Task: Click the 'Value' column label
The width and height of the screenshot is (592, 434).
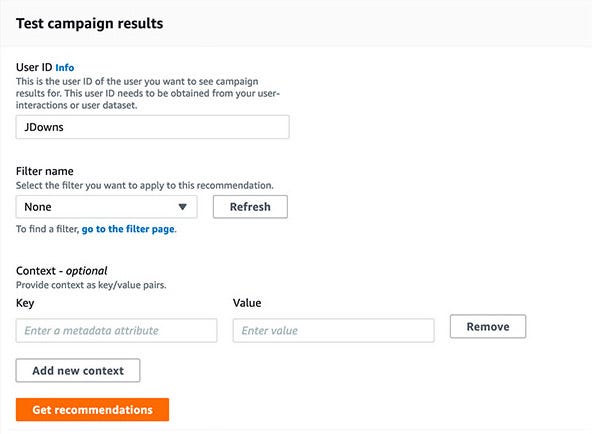Action: pyautogui.click(x=247, y=303)
